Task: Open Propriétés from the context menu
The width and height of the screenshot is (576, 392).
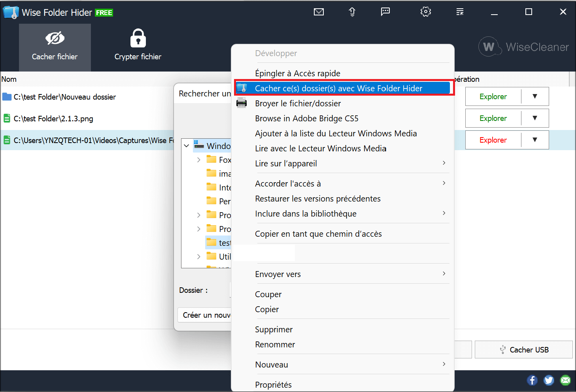Action: [x=273, y=384]
